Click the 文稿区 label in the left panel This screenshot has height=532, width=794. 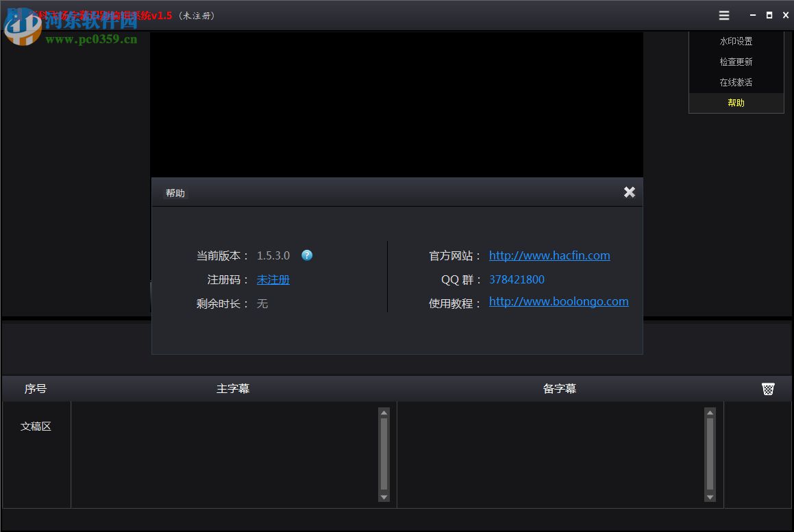36,426
